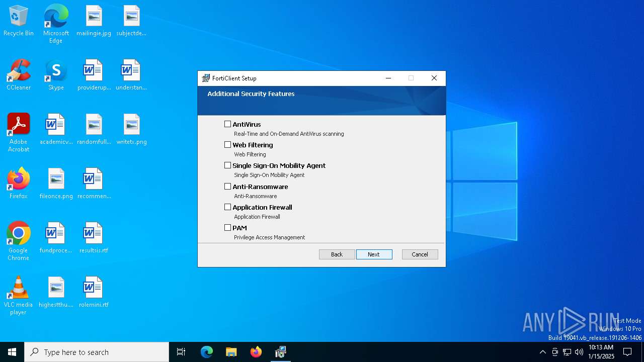Select Adobe Acrobat desktop shortcut
This screenshot has width=644, height=362.
coord(19,132)
